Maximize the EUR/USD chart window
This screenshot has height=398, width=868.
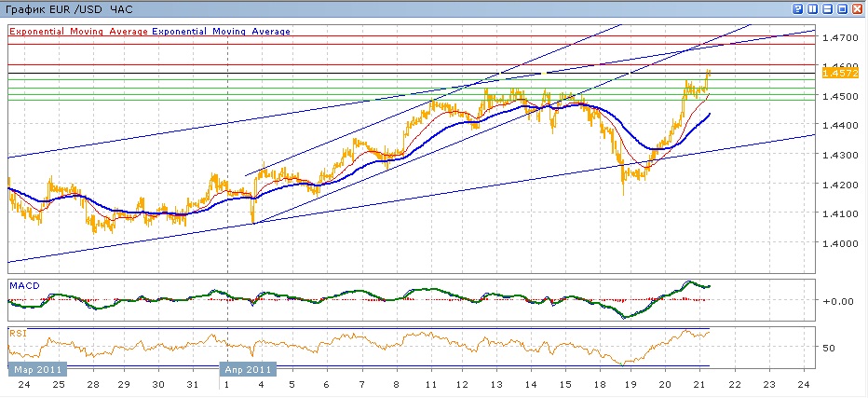843,9
